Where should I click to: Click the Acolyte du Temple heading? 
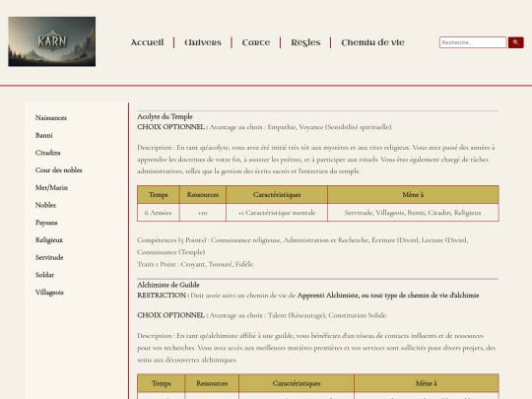(165, 116)
